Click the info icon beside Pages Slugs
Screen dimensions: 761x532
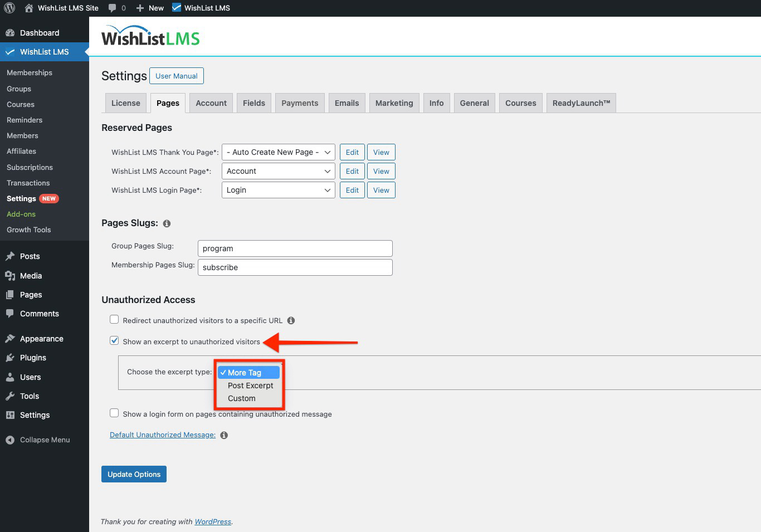[x=167, y=223]
